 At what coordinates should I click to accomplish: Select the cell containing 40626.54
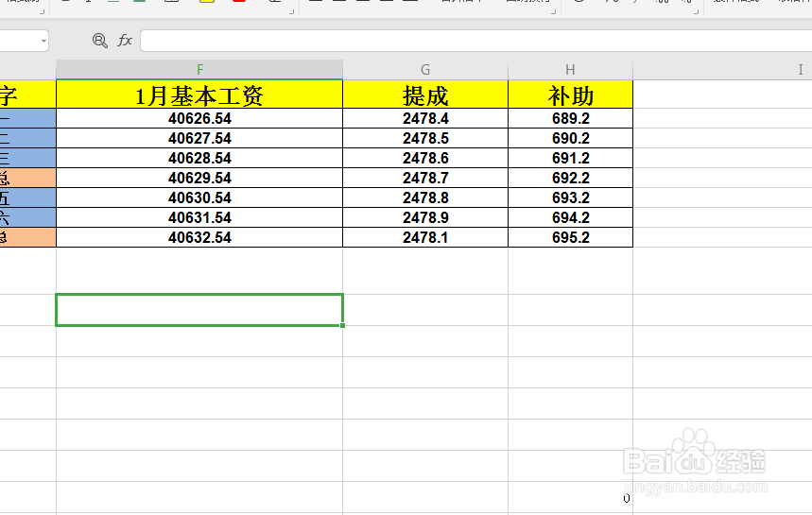coord(199,118)
